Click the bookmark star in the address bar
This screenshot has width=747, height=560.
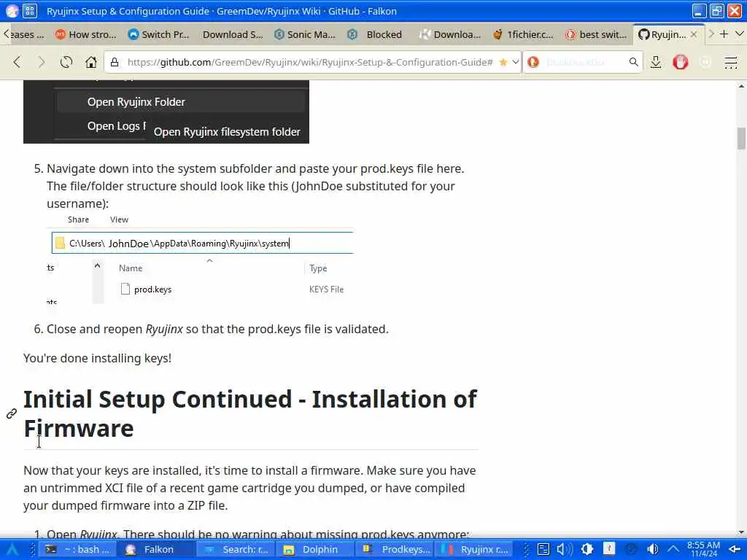tap(503, 62)
